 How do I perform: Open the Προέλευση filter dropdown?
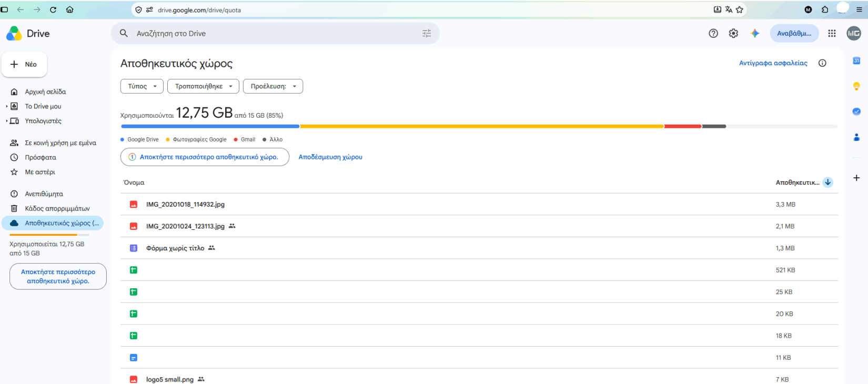(273, 86)
